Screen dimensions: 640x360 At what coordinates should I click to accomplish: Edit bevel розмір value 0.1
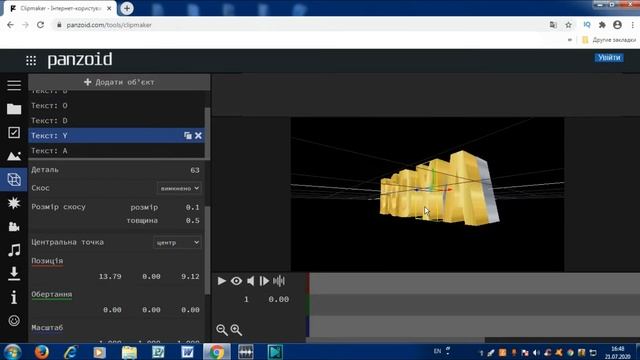coord(192,207)
